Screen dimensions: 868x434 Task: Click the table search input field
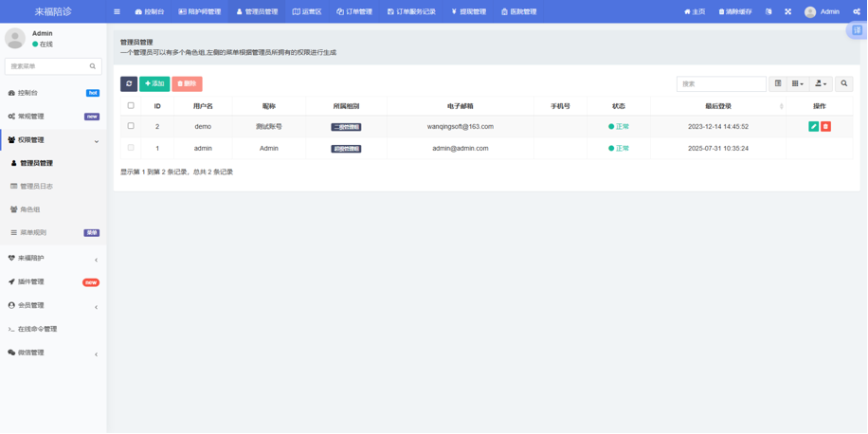(721, 84)
